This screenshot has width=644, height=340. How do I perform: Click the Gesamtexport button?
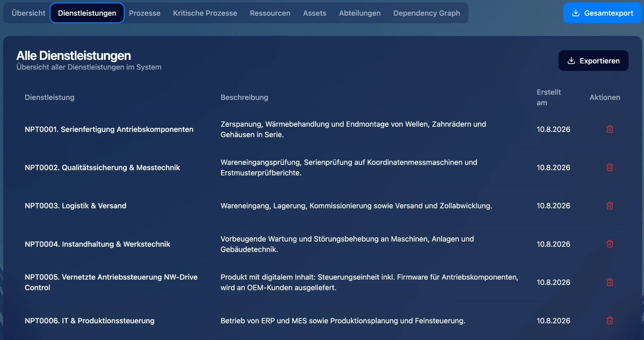pyautogui.click(x=602, y=13)
